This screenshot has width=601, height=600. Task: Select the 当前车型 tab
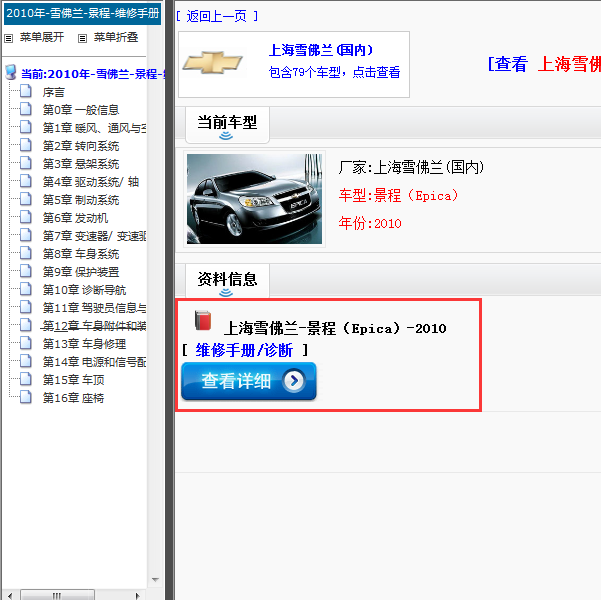click(x=227, y=125)
